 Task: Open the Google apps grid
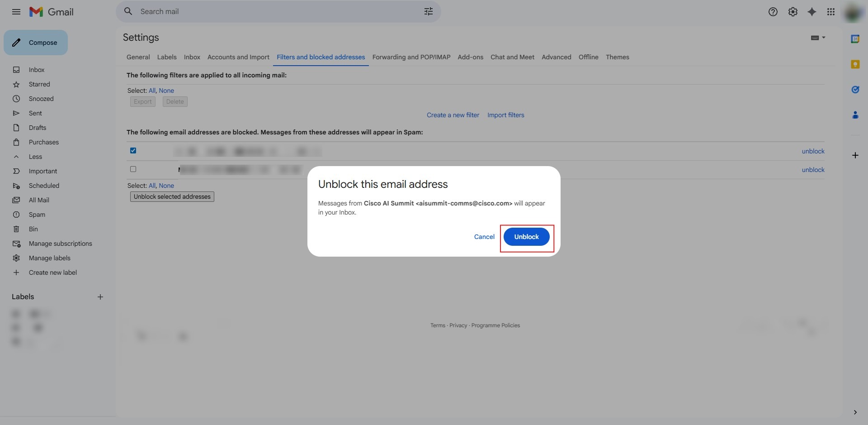pos(830,12)
